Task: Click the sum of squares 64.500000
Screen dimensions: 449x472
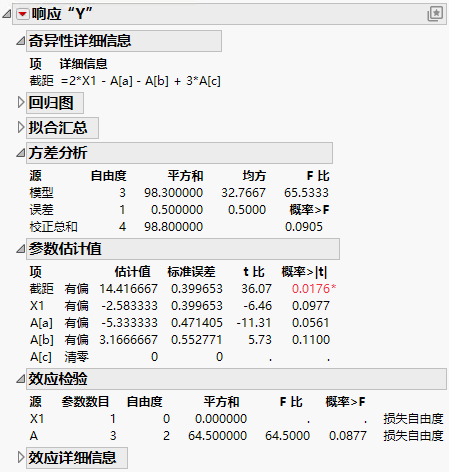Action: 217,436
